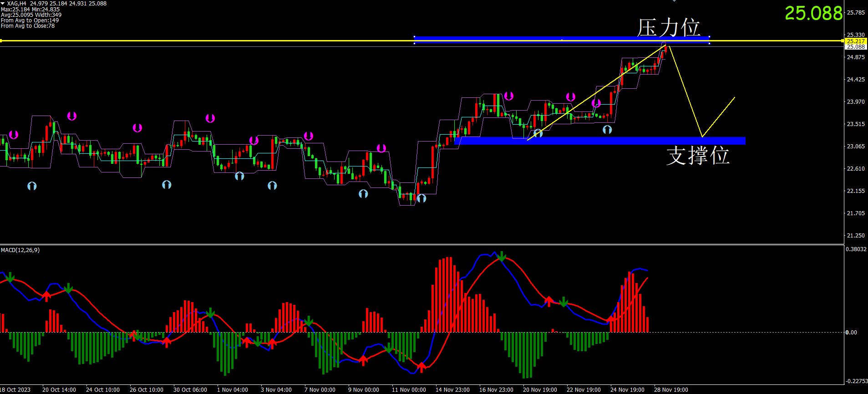Select the 压力位 resistance text label
The image size is (868, 394).
coord(668,27)
